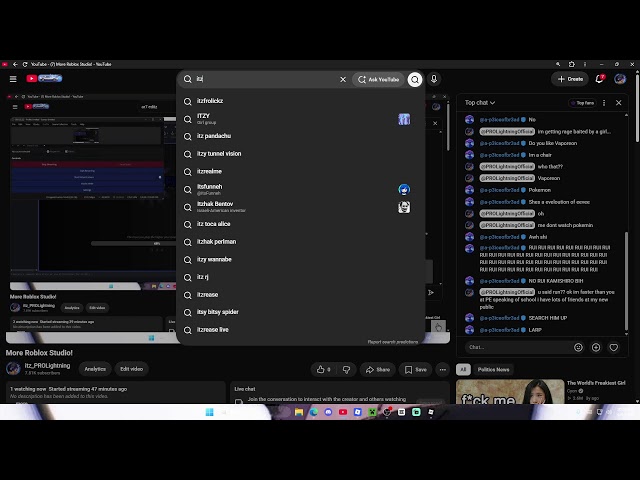
Task: Clear the search box with X
Action: [343, 80]
